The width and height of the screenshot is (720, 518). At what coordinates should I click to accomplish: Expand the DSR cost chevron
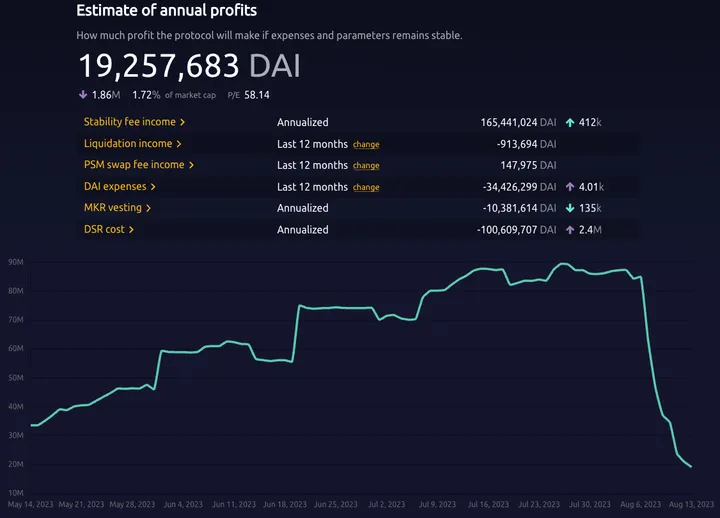point(132,230)
